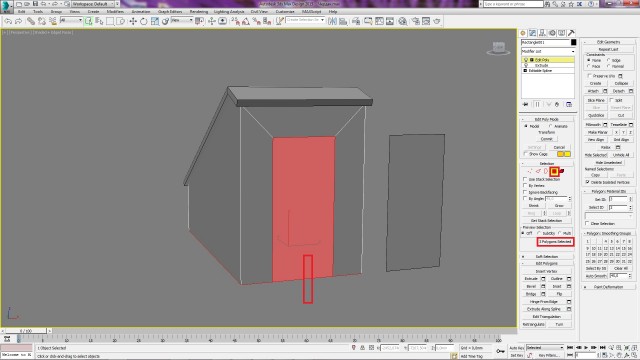Viewport: 640px width, 360px height.
Task: Click the Pin Stack icon
Action: pyautogui.click(x=525, y=104)
